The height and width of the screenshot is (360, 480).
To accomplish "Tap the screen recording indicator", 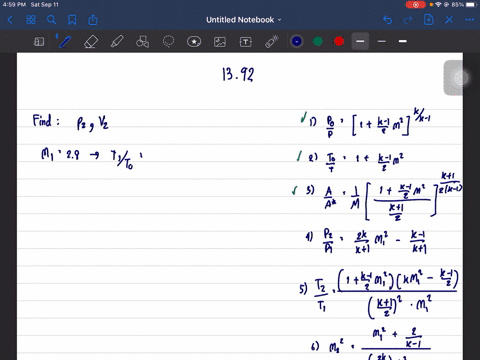I will [x=416, y=5].
